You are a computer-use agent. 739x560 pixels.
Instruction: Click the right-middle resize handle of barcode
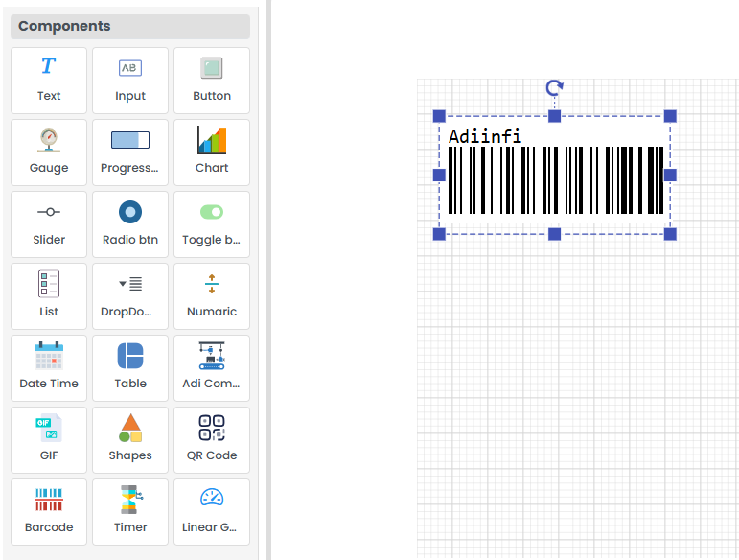pos(670,175)
